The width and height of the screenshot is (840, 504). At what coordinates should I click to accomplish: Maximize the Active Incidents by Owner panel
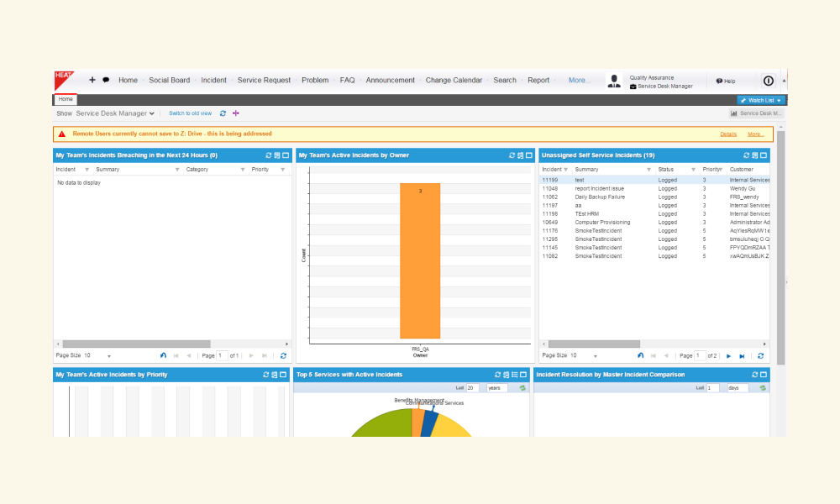click(x=528, y=155)
